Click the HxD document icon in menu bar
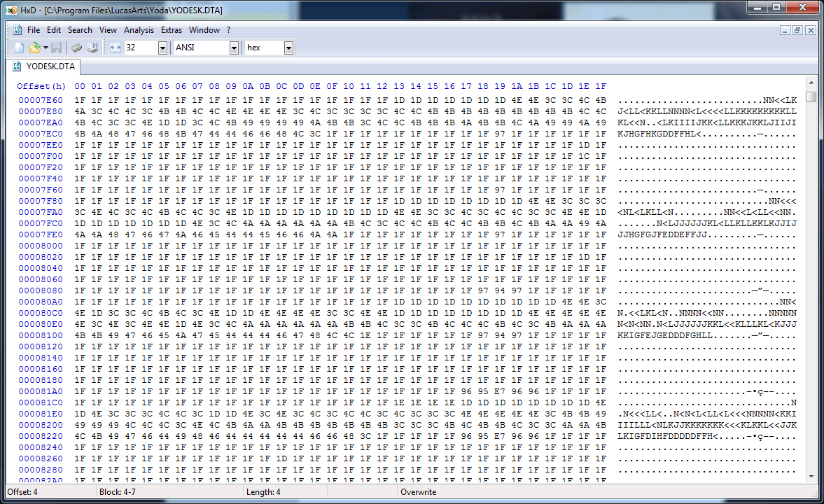 (x=16, y=30)
